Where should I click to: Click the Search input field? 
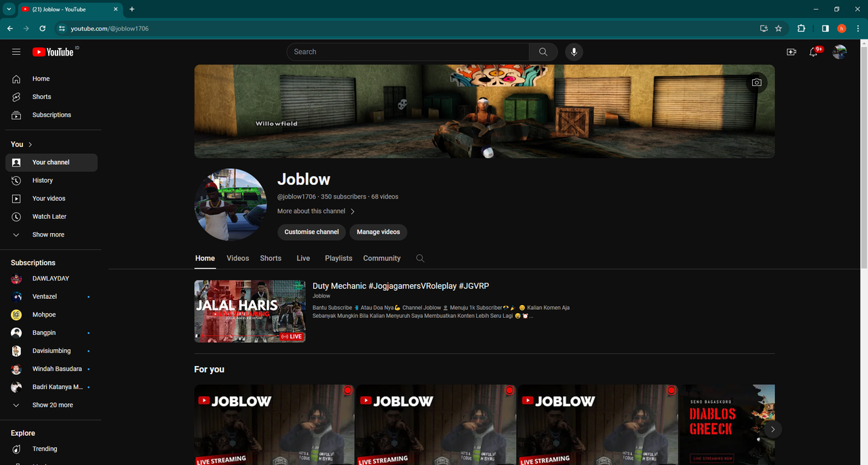(x=408, y=52)
